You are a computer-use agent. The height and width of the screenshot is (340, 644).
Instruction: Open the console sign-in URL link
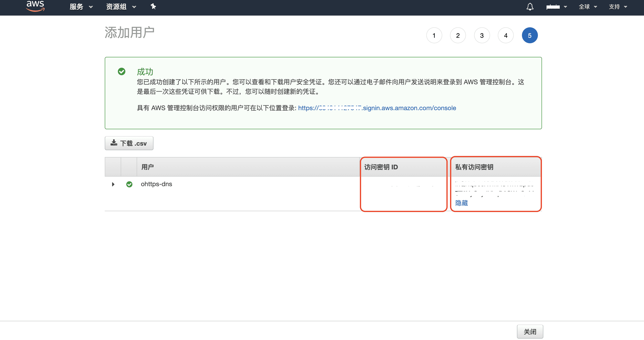pyautogui.click(x=377, y=108)
